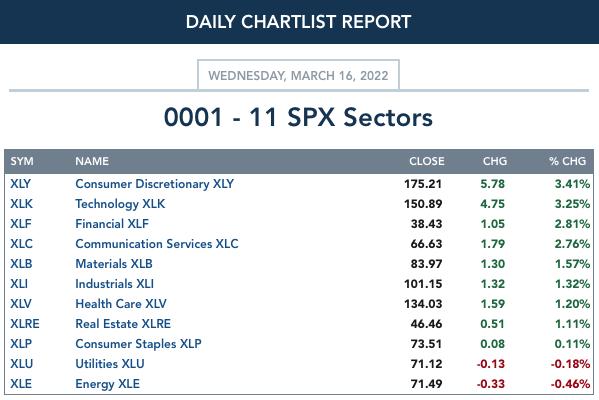Open Real Estate XLRE link
Viewport: 599px width, 400px height.
pyautogui.click(x=123, y=324)
